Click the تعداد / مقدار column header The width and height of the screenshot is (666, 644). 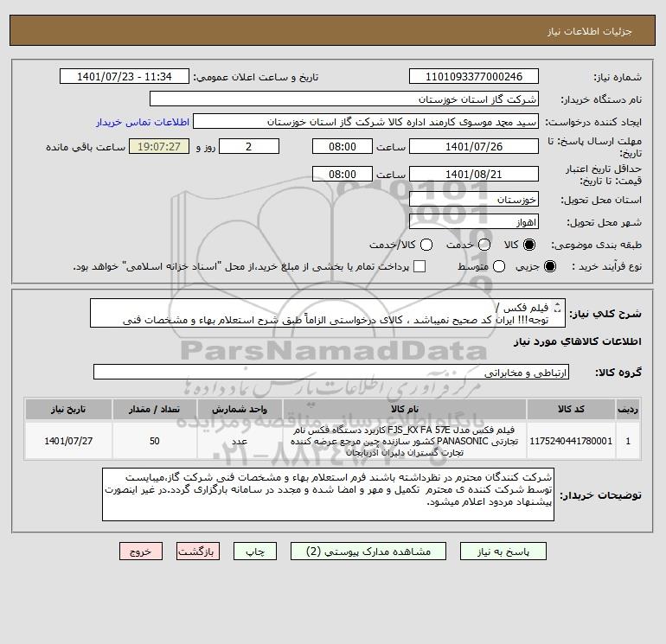point(154,409)
